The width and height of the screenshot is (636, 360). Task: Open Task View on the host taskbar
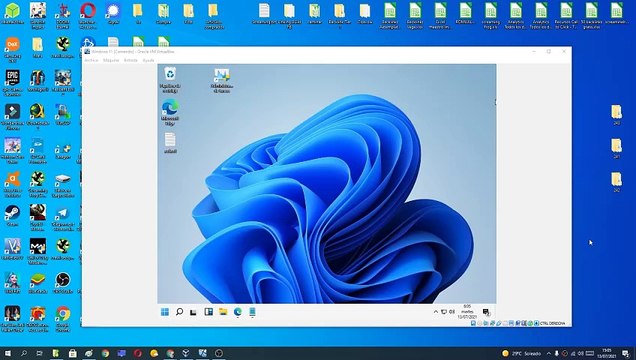[x=39, y=354]
